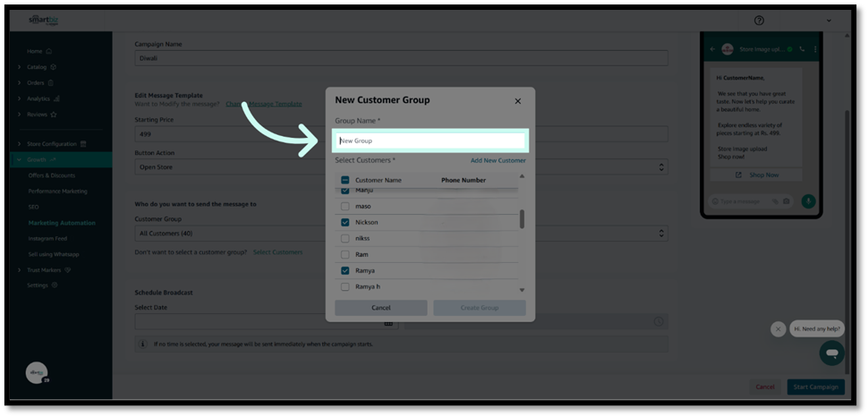Expand the Catalog sidebar section
The height and width of the screenshot is (417, 868).
tap(20, 66)
